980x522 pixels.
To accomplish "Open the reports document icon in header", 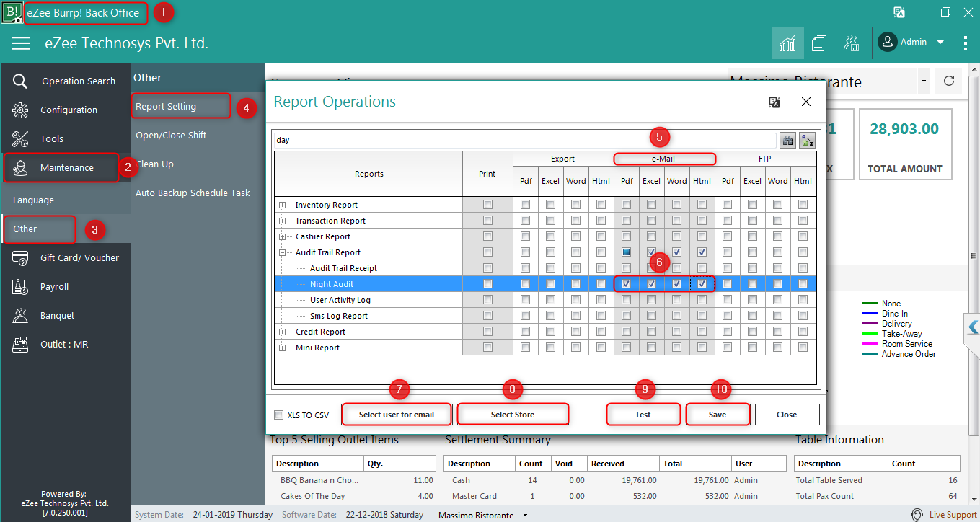I will point(818,43).
